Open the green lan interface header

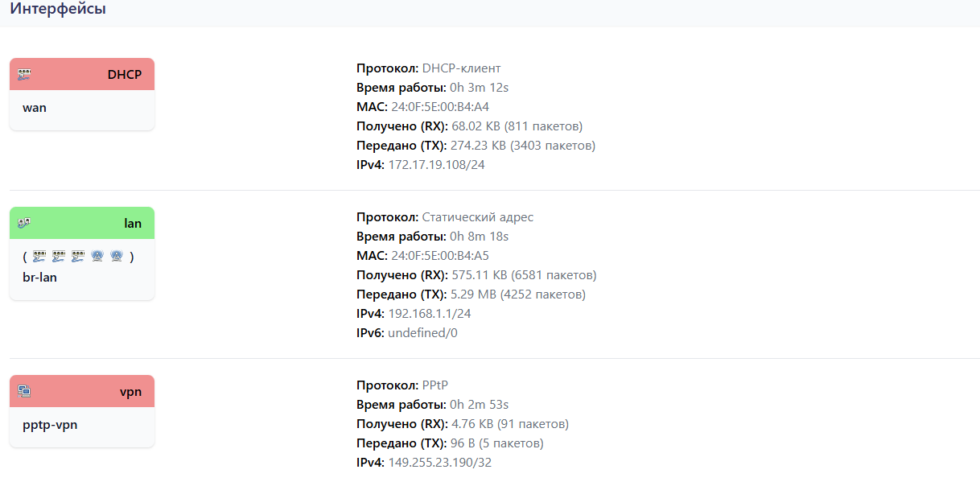[82, 223]
